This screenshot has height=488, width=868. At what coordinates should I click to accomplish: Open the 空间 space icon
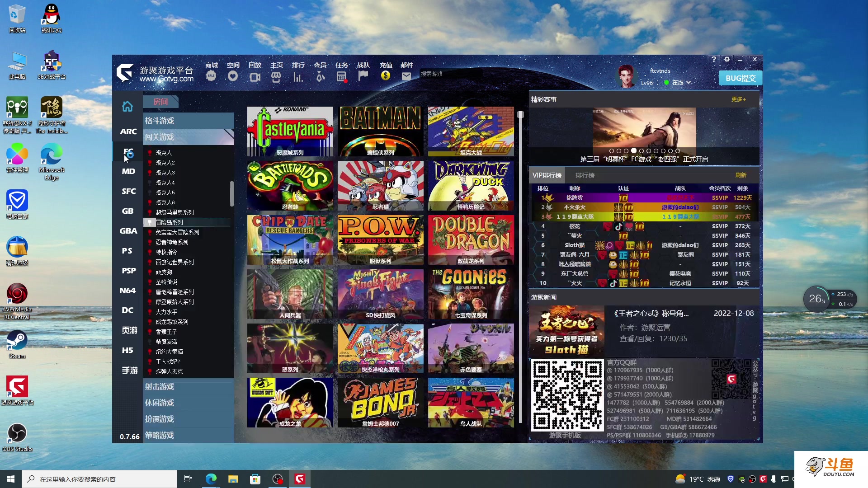coord(233,76)
